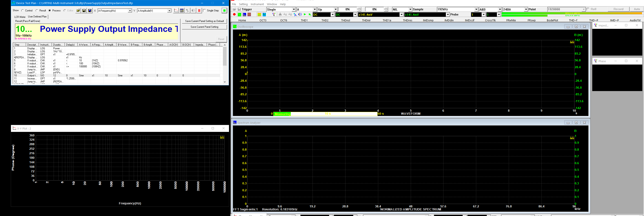
Task: Open the 24Bit resolution dropdown
Action: point(526,9)
